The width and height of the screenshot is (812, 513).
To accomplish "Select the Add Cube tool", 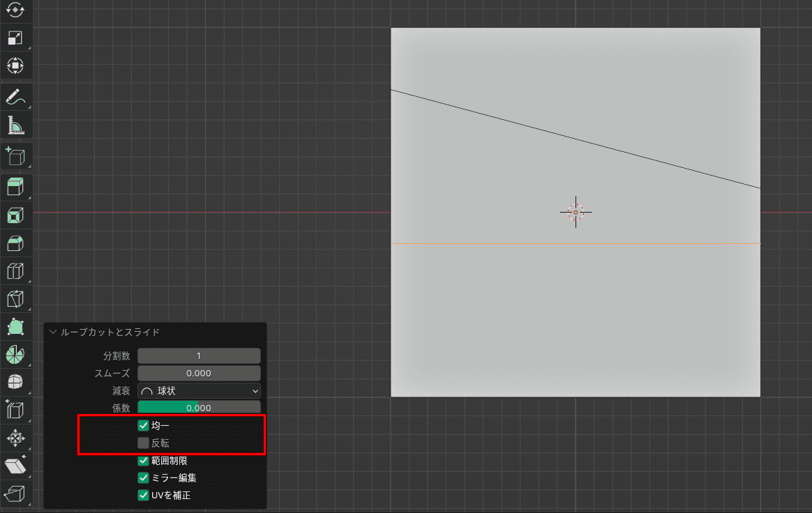I will [15, 156].
